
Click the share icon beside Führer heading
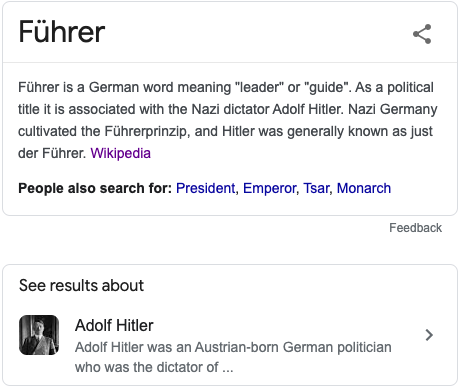(422, 34)
